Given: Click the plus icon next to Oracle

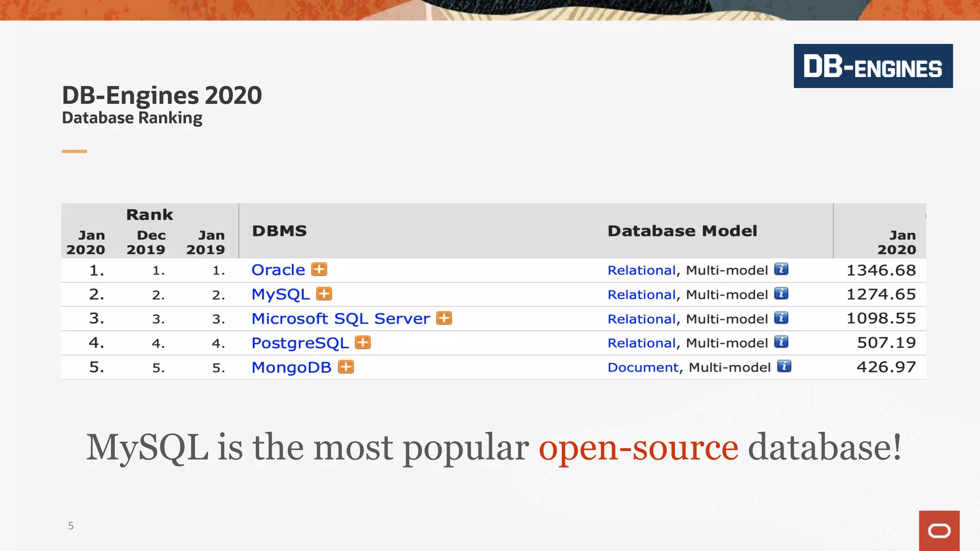Looking at the screenshot, I should point(319,269).
